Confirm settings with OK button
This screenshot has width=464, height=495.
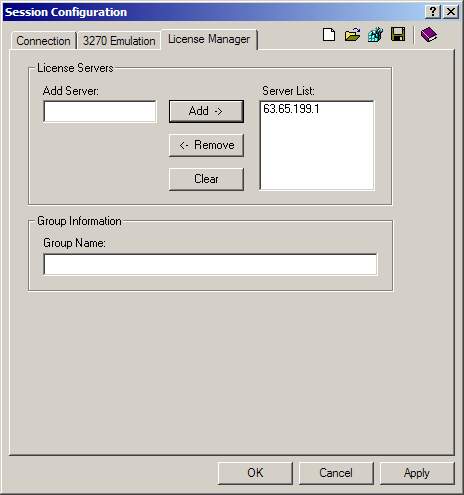(x=255, y=473)
